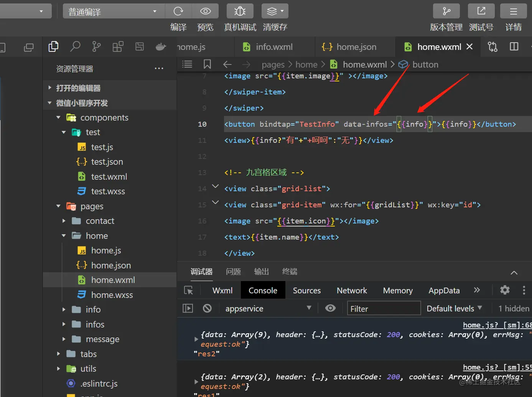Click the '1 hidden' console label

[514, 308]
